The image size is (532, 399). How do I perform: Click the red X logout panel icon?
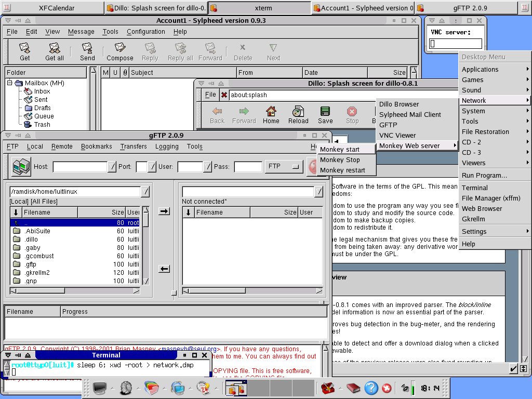click(387, 388)
